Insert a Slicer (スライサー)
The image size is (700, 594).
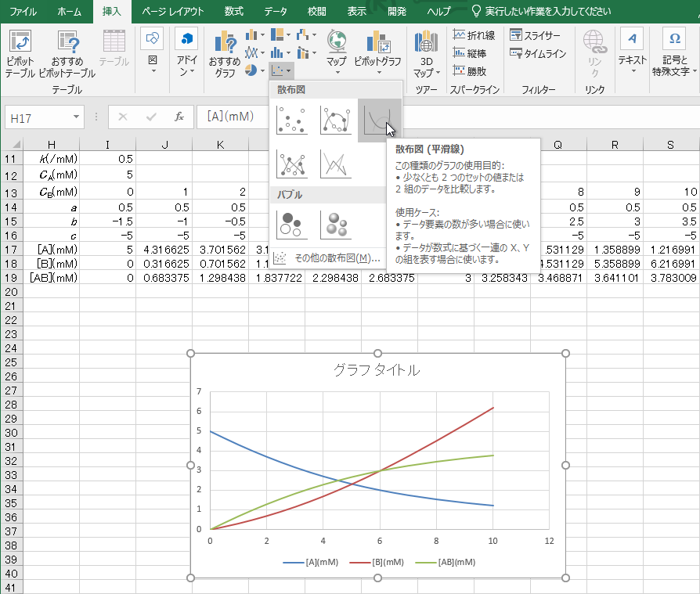click(x=535, y=34)
